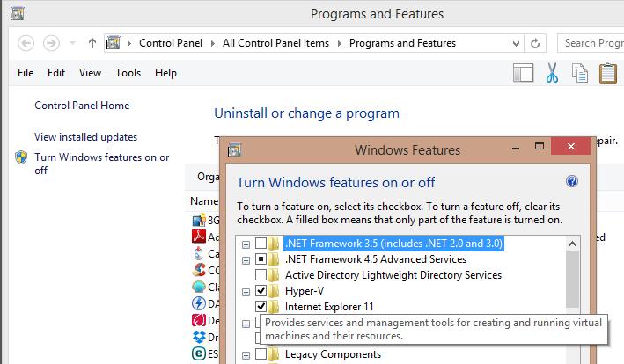Click features list scroll up arrow
This screenshot has width=624, height=364.
pyautogui.click(x=572, y=244)
